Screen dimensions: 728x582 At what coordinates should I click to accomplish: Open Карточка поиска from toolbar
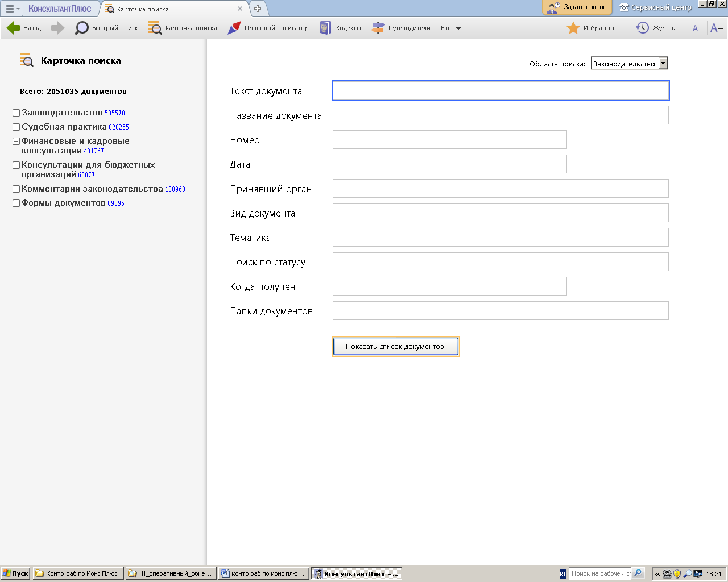click(x=183, y=28)
